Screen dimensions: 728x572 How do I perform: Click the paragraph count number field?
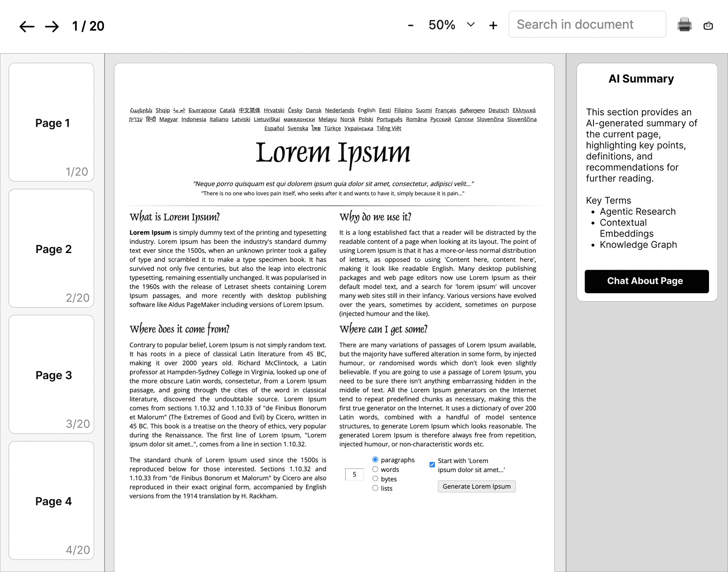[354, 474]
